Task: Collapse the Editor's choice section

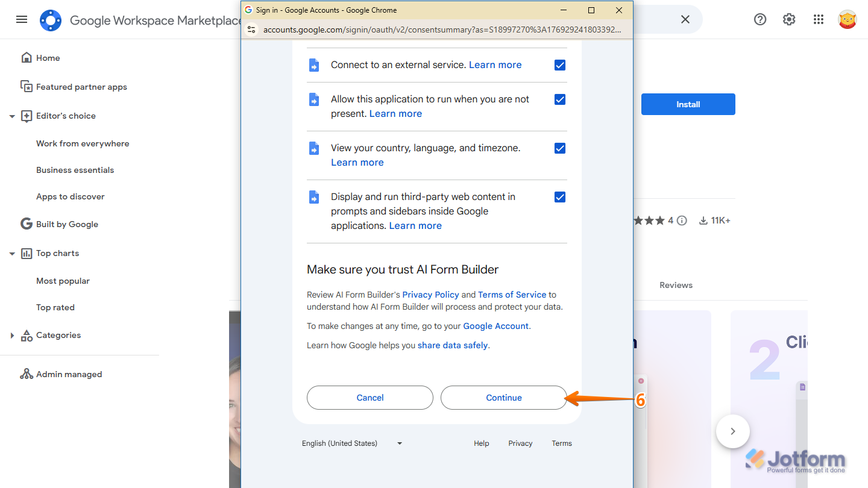Action: (x=12, y=116)
